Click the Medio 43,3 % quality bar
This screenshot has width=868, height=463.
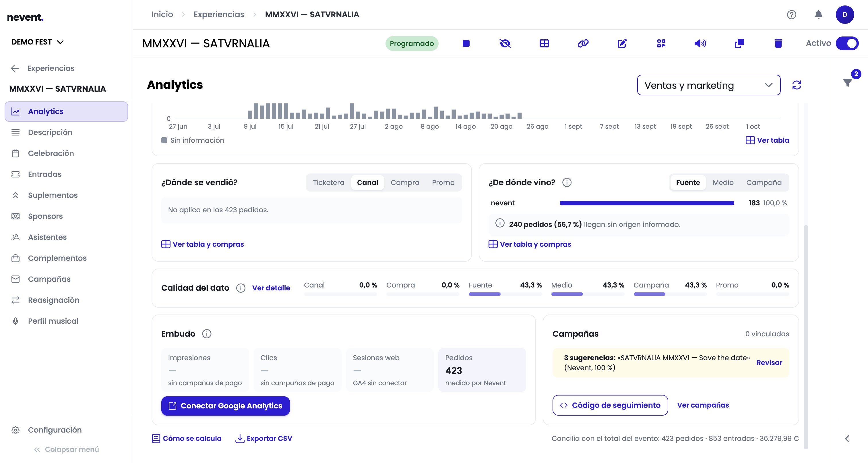587,294
